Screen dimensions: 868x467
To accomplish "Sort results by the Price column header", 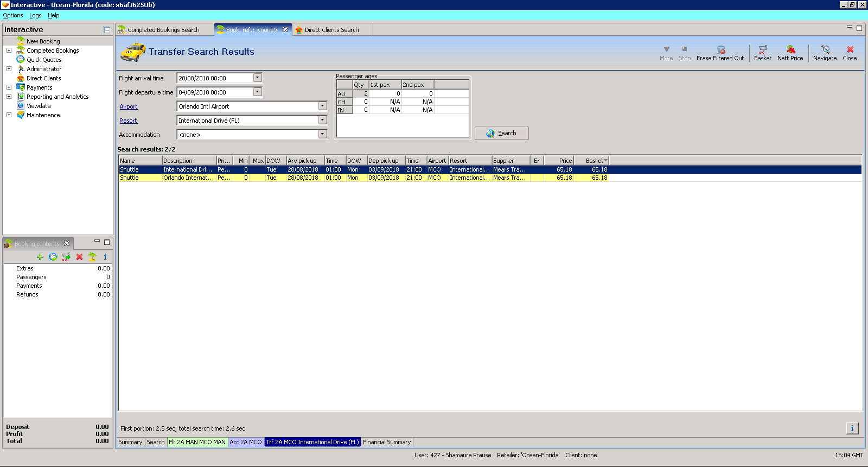I will pos(558,161).
